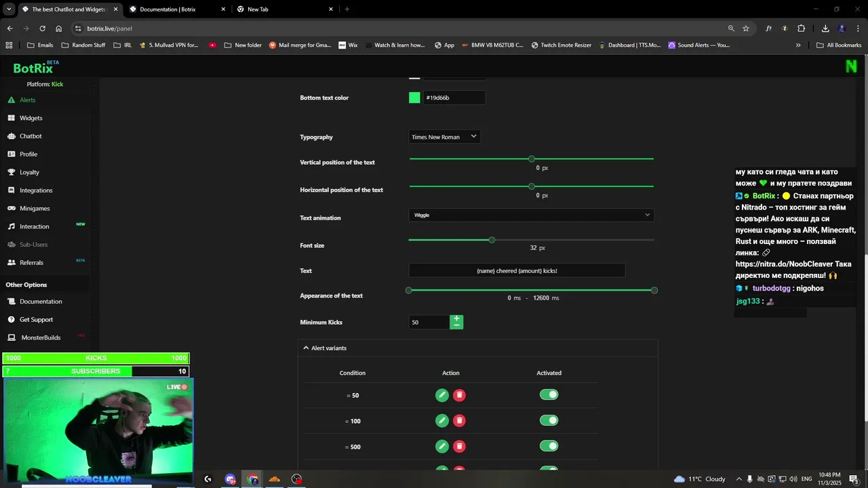Image resolution: width=868 pixels, height=488 pixels.
Task: Open a new browser tab
Action: click(347, 9)
